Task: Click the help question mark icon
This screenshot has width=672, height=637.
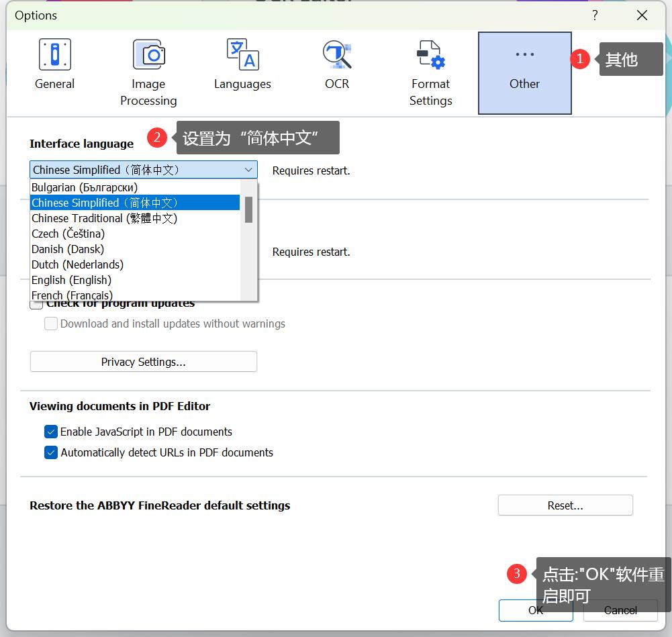Action: coord(595,15)
